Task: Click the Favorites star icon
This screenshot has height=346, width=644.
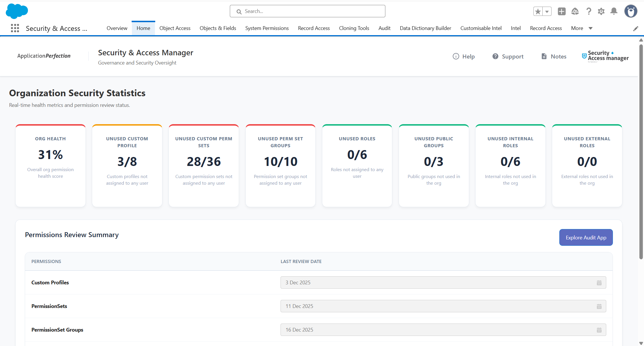Action: coord(538,12)
